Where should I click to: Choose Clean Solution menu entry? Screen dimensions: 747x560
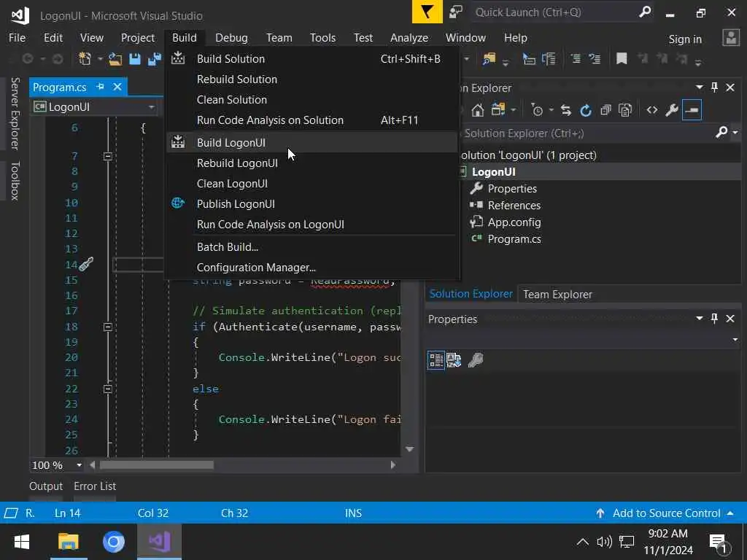[312, 100]
